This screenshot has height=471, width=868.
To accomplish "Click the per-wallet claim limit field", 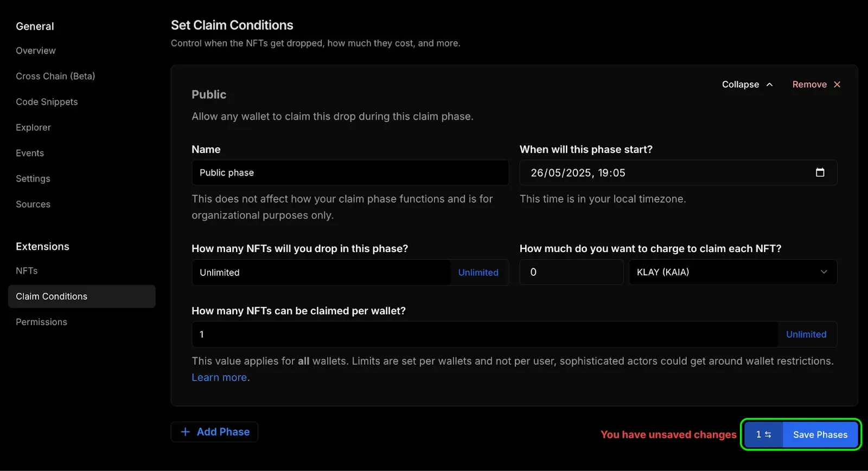I will coord(484,334).
